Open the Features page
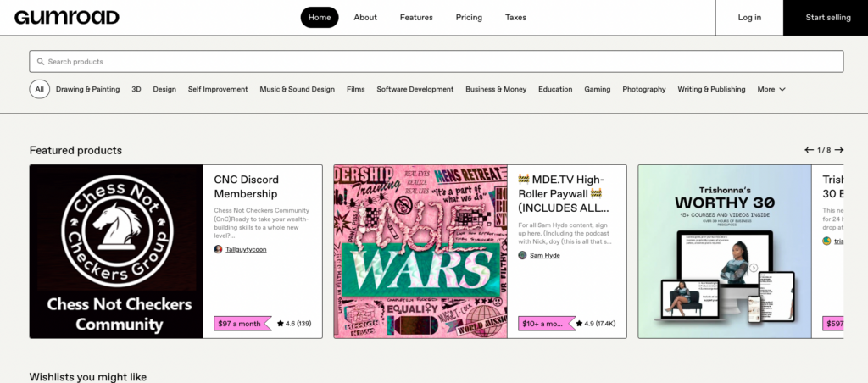 [416, 17]
